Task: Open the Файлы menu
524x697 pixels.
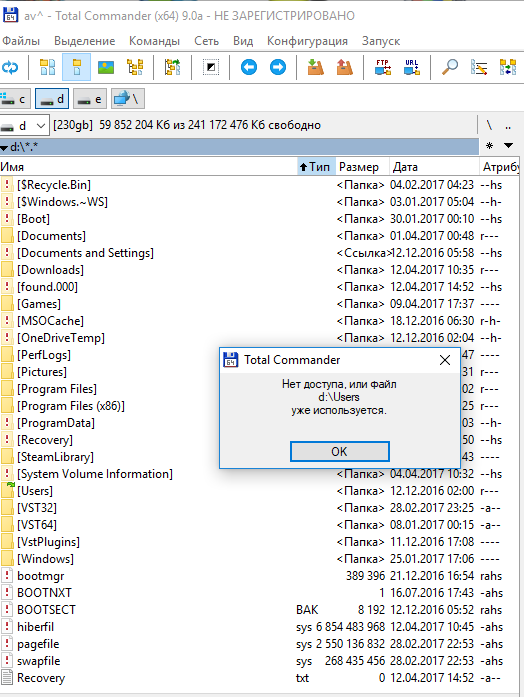Action: [x=21, y=41]
